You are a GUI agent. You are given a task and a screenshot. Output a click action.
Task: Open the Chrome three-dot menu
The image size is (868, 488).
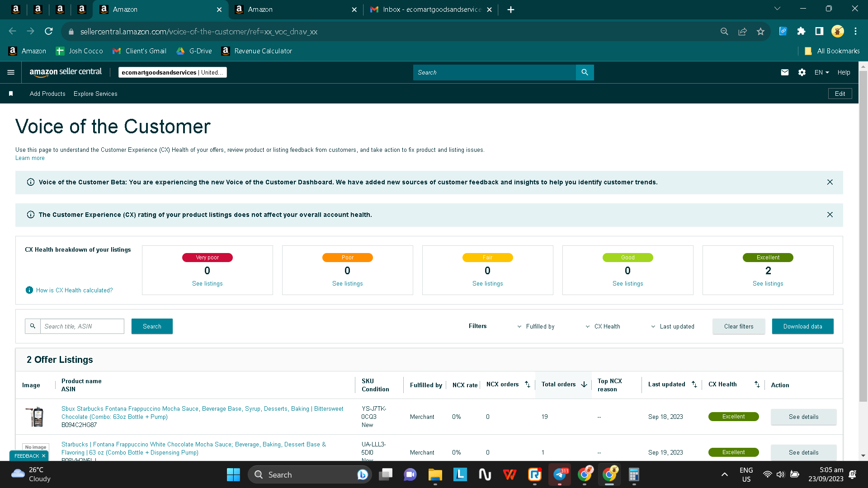[855, 31]
